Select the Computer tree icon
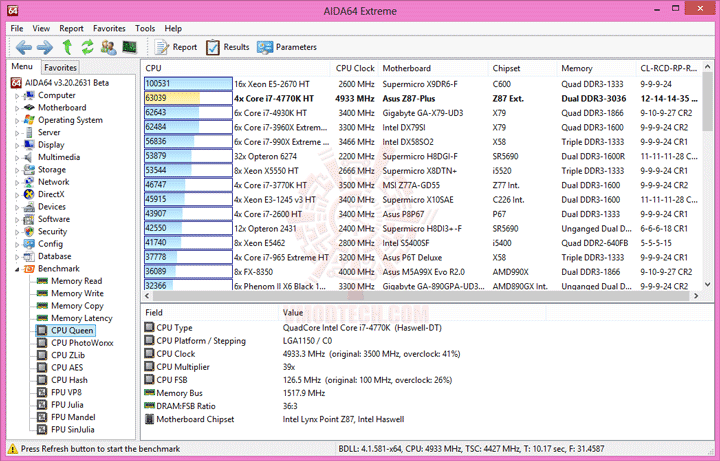Image resolution: width=720 pixels, height=461 pixels. click(29, 96)
